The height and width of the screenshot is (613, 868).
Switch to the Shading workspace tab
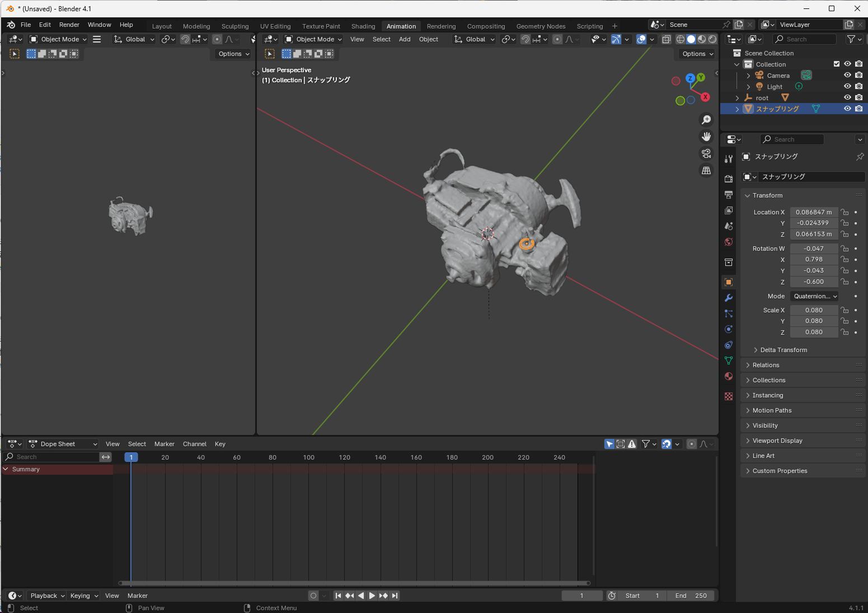coord(363,26)
